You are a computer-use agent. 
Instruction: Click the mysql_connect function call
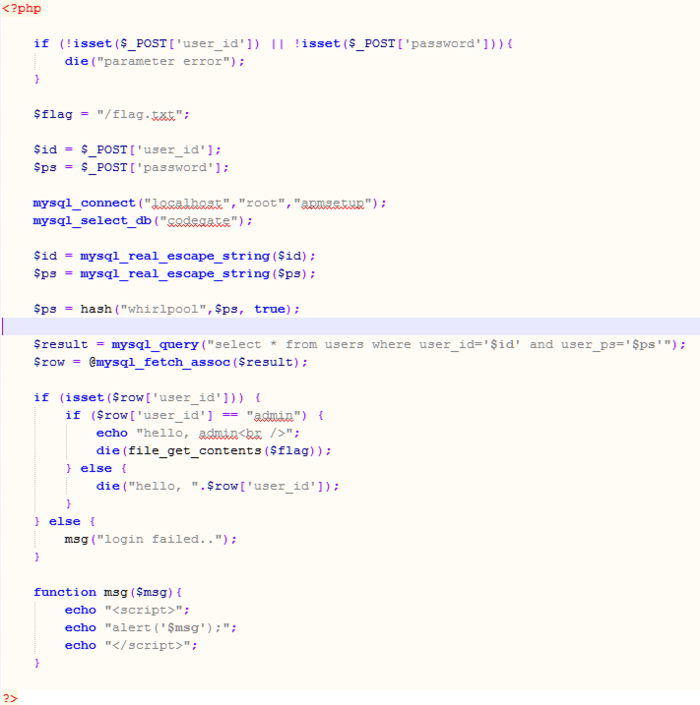tap(210, 203)
